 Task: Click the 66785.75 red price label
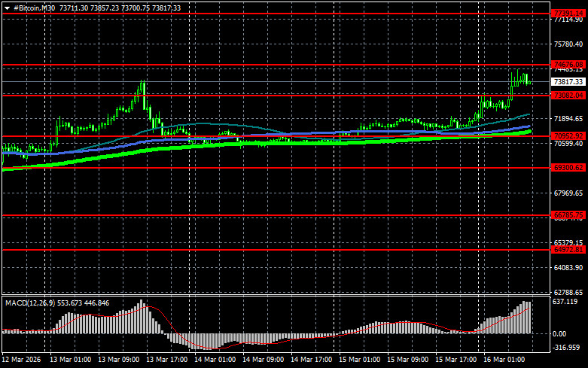(x=568, y=215)
